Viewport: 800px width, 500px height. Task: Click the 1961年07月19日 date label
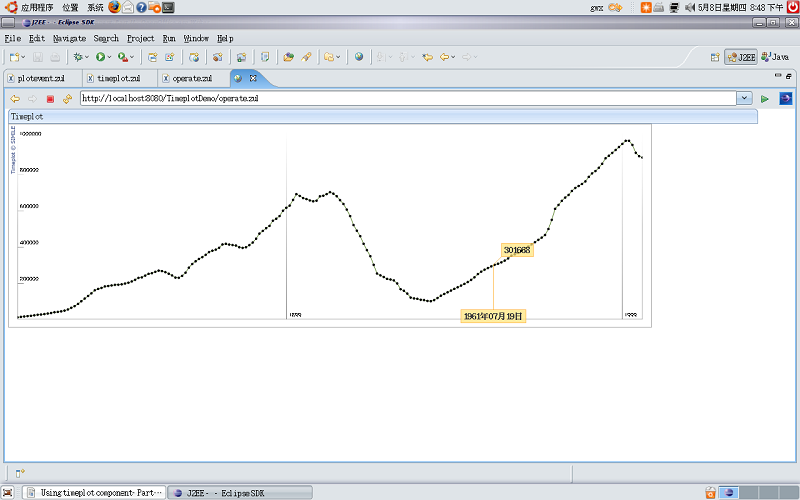[x=493, y=316]
